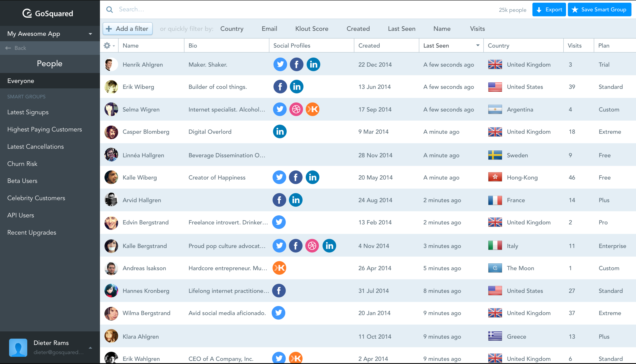Open Arvid Hallgren's Facebook icon
Viewport: 636px width, 364px height.
pyautogui.click(x=279, y=200)
